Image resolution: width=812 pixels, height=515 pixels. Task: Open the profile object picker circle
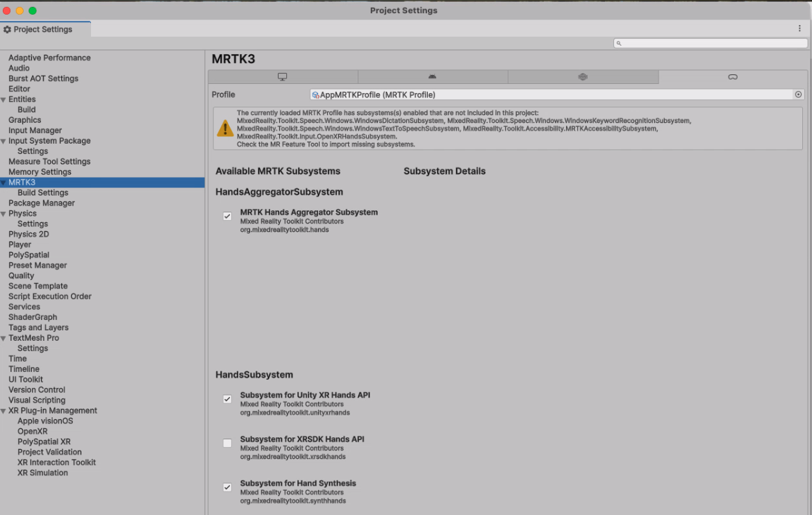(799, 94)
